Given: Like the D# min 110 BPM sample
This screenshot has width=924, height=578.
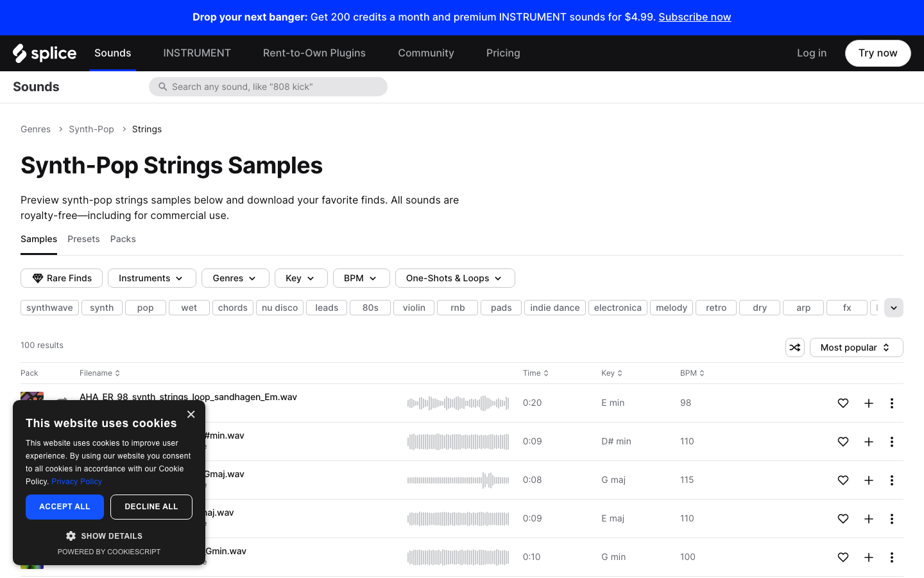Looking at the screenshot, I should pos(843,442).
